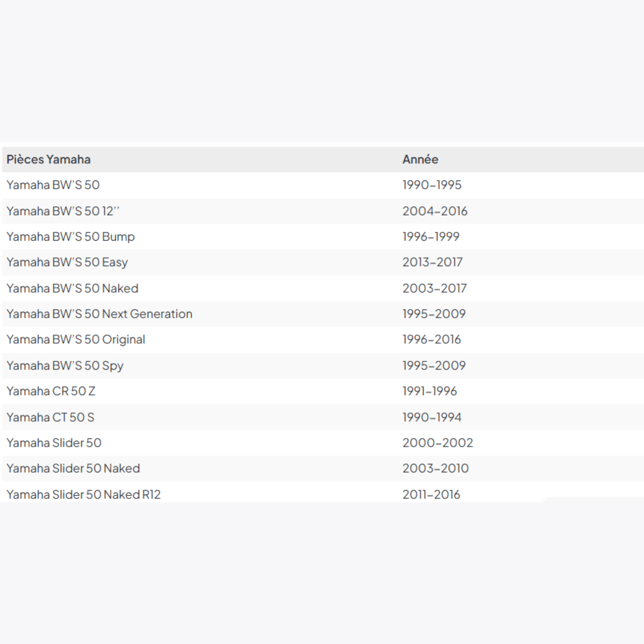Image resolution: width=644 pixels, height=644 pixels.
Task: Select the Yamaha BW'S 50 row
Action: [x=53, y=185]
